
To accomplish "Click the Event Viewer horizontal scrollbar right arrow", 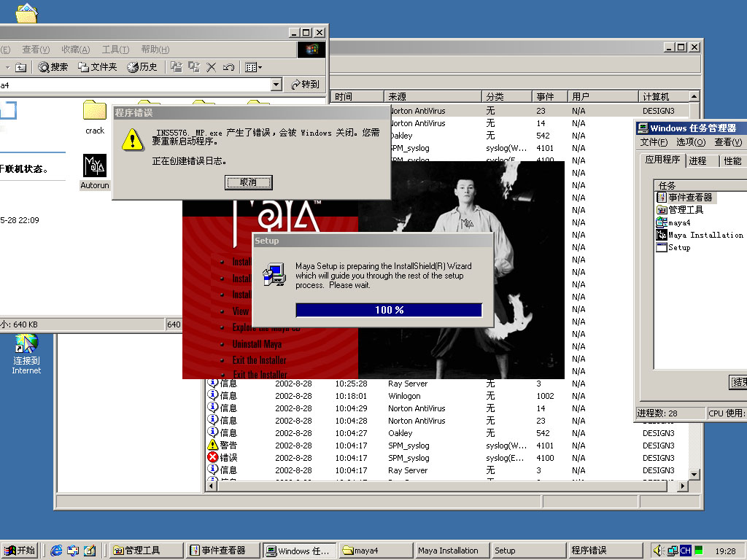I will 683,486.
